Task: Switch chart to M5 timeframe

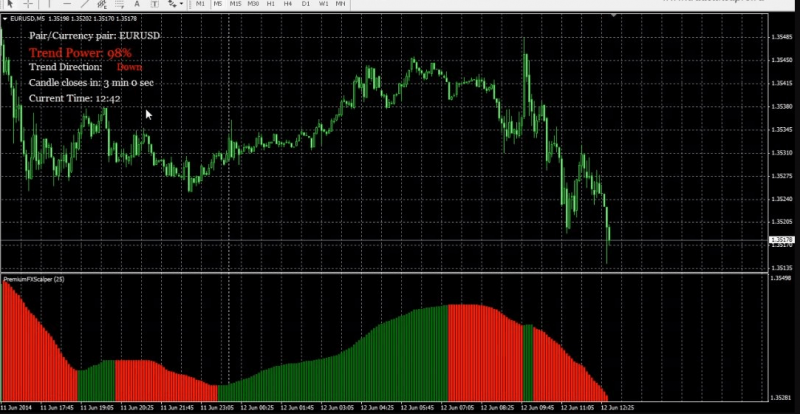Action: (x=218, y=4)
